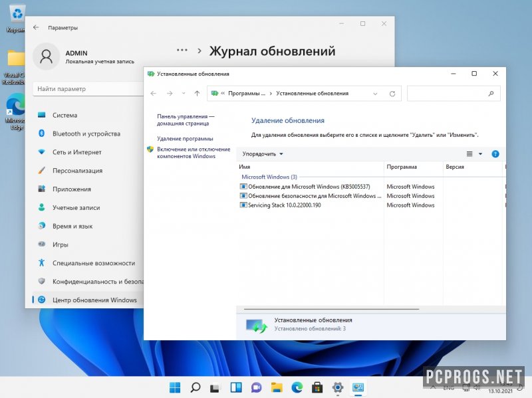Open taskbar Search
This screenshot has width=532, height=398.
tap(196, 387)
